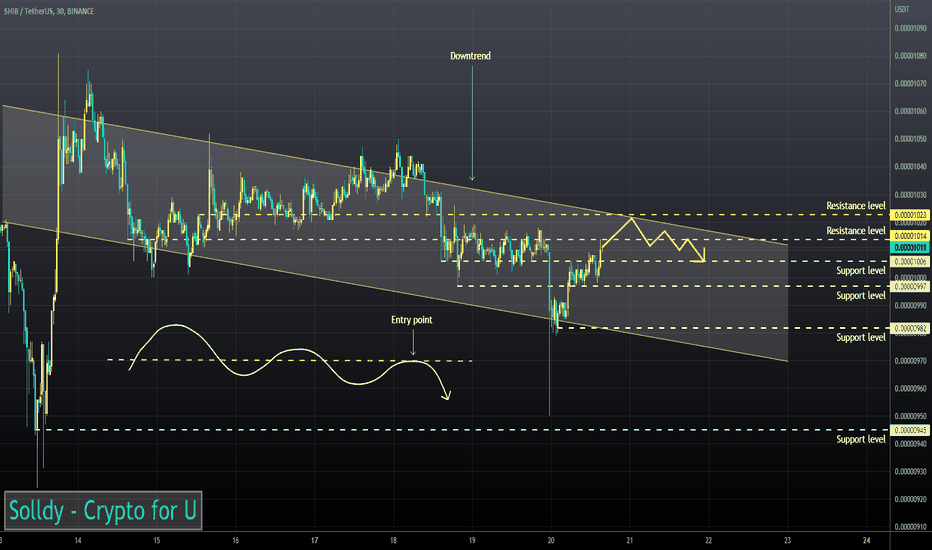Click the 0.00001090 price axis value

(910, 28)
